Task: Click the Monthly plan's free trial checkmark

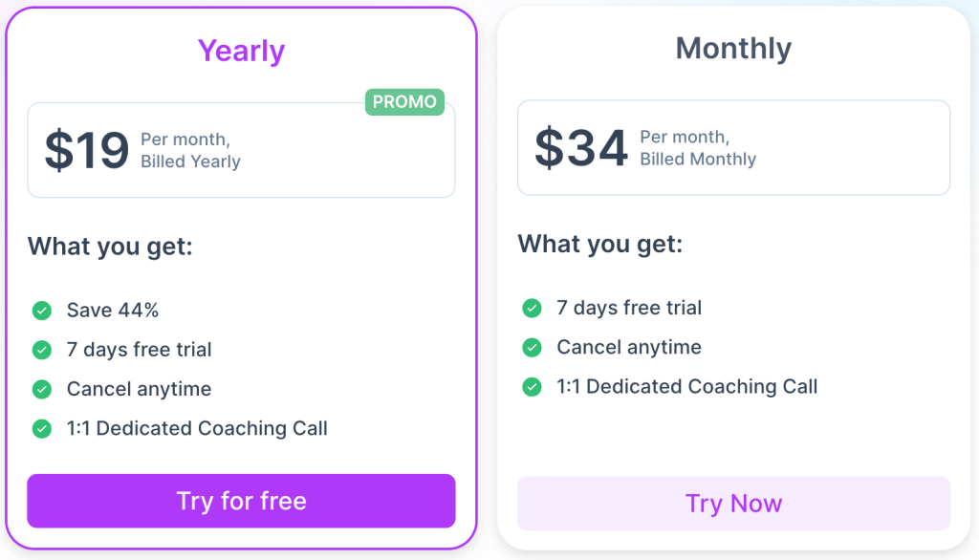Action: pos(532,308)
